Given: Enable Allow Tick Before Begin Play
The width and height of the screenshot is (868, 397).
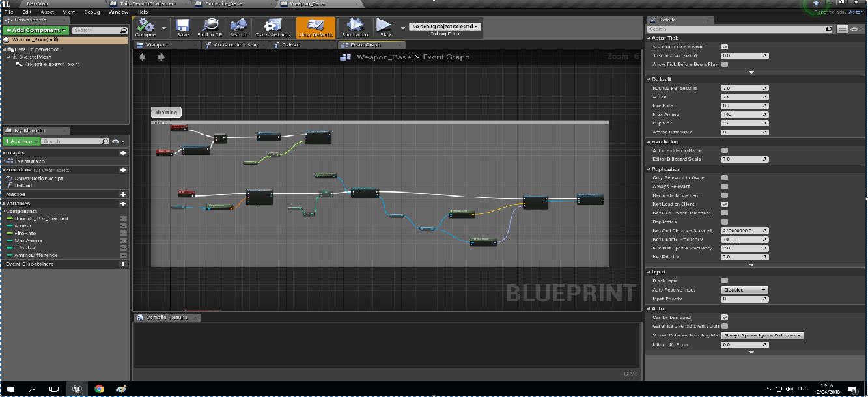Looking at the screenshot, I should [x=725, y=64].
